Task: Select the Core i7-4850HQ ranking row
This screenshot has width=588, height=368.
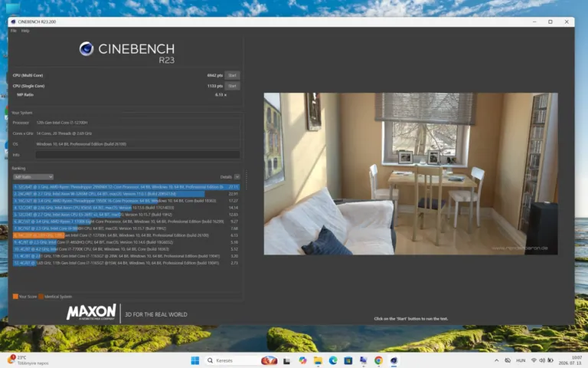Action: point(126,242)
